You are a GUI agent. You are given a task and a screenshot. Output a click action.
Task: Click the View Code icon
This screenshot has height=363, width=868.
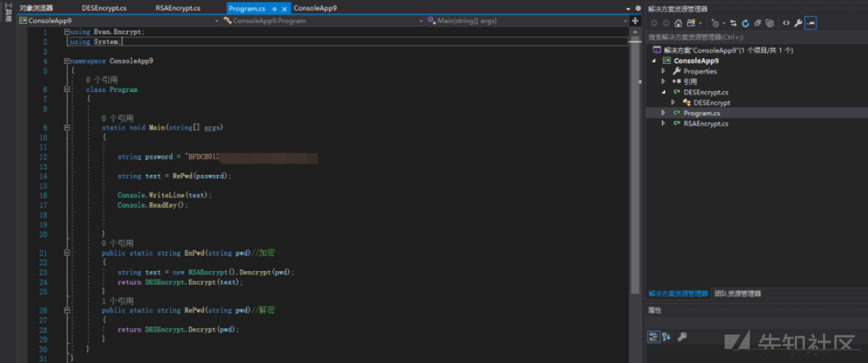pyautogui.click(x=786, y=23)
